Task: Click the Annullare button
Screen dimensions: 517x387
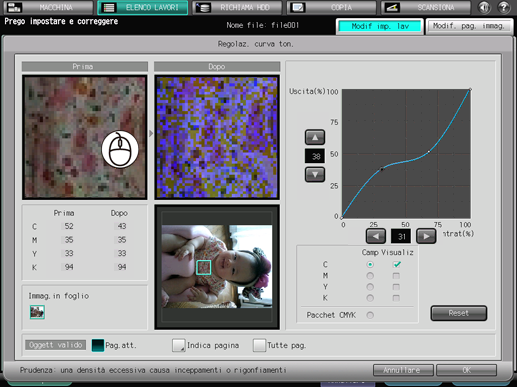Action: click(x=403, y=370)
